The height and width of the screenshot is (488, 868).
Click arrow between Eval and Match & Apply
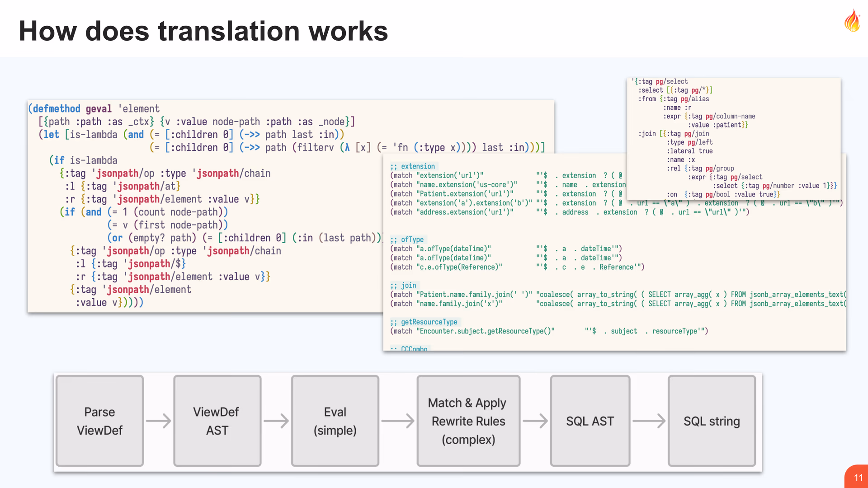(397, 421)
